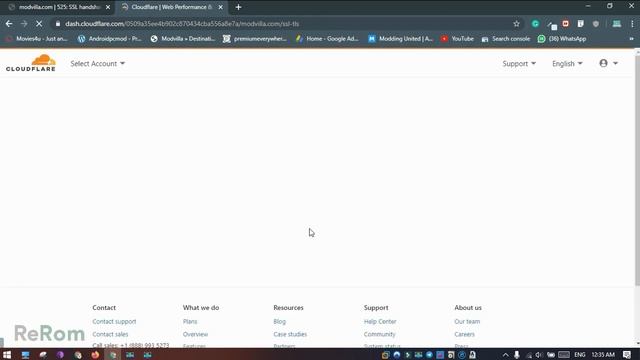The height and width of the screenshot is (360, 640).
Task: Open the Help Center footer link
Action: coord(380,321)
